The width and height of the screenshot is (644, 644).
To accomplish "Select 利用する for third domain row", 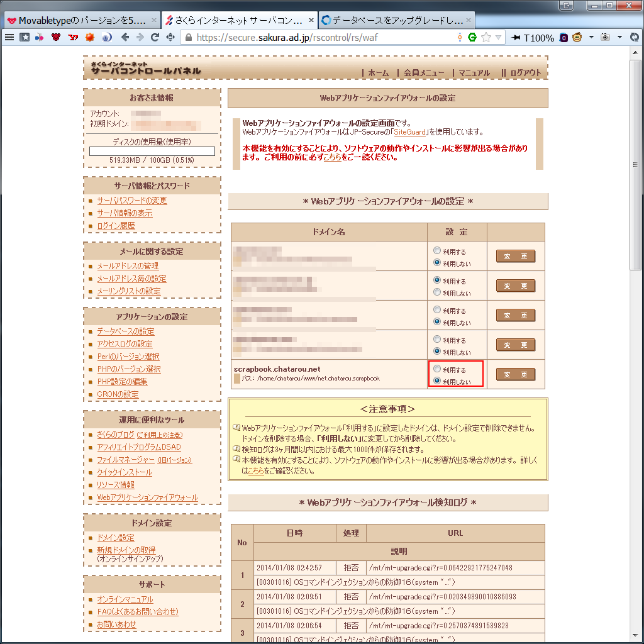I will [437, 309].
